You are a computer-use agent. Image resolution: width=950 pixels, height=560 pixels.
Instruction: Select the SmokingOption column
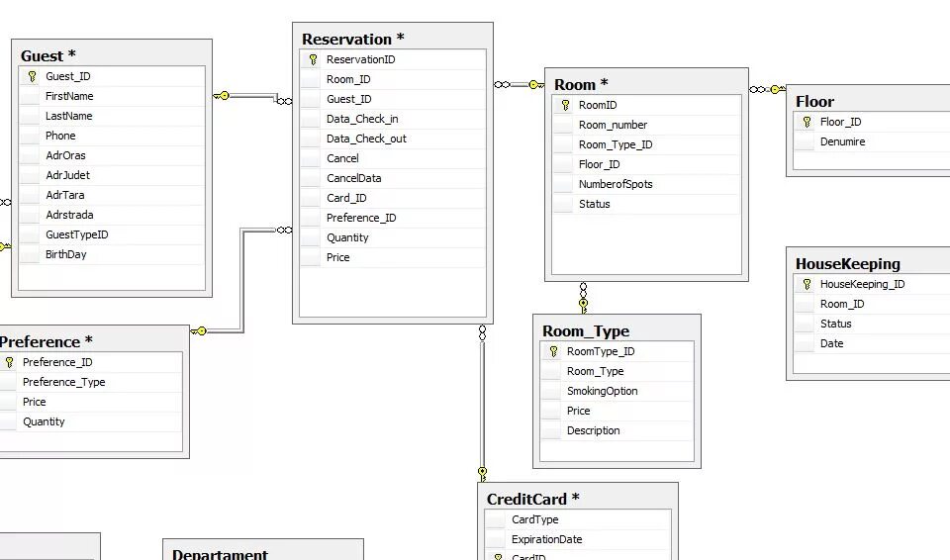(x=617, y=391)
